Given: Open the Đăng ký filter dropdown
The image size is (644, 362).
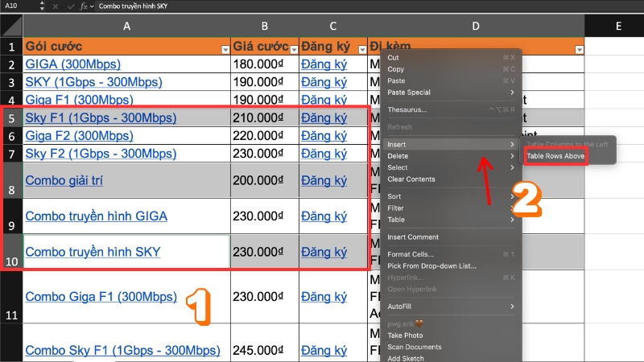Looking at the screenshot, I should point(362,50).
